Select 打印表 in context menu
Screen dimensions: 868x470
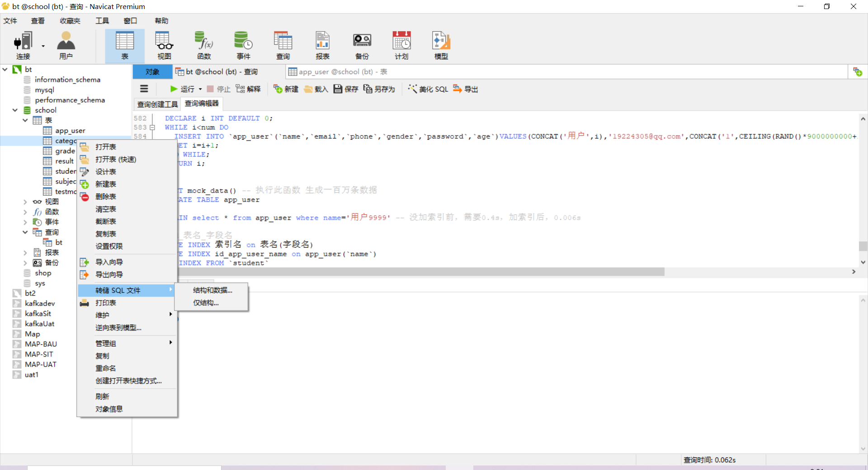coord(127,303)
